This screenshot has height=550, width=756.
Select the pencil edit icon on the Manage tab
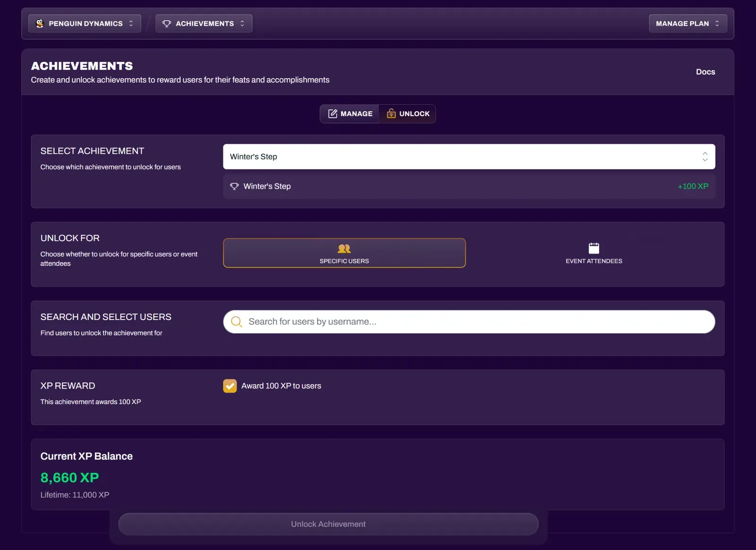tap(333, 113)
